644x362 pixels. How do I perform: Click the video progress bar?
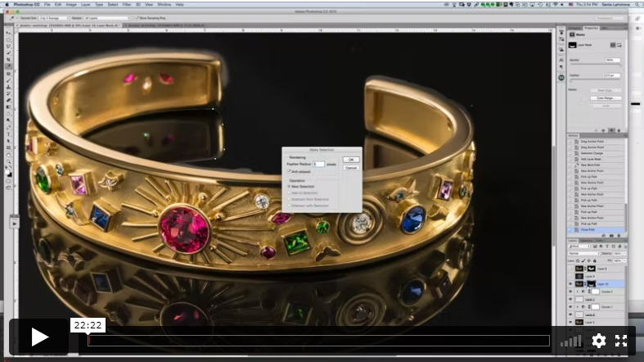(318, 340)
